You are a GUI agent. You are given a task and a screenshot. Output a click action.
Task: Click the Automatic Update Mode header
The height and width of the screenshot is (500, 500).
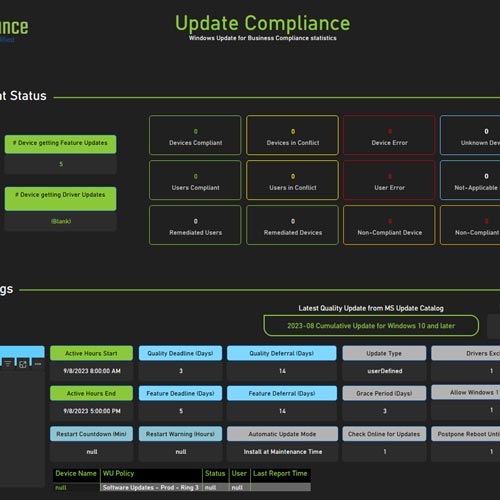point(282,434)
